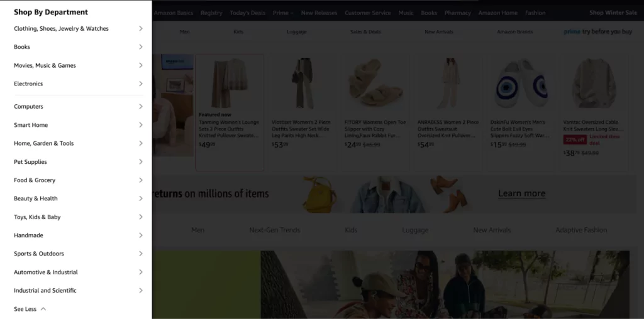Go to New Releases link
The height and width of the screenshot is (319, 644).
pyautogui.click(x=319, y=13)
